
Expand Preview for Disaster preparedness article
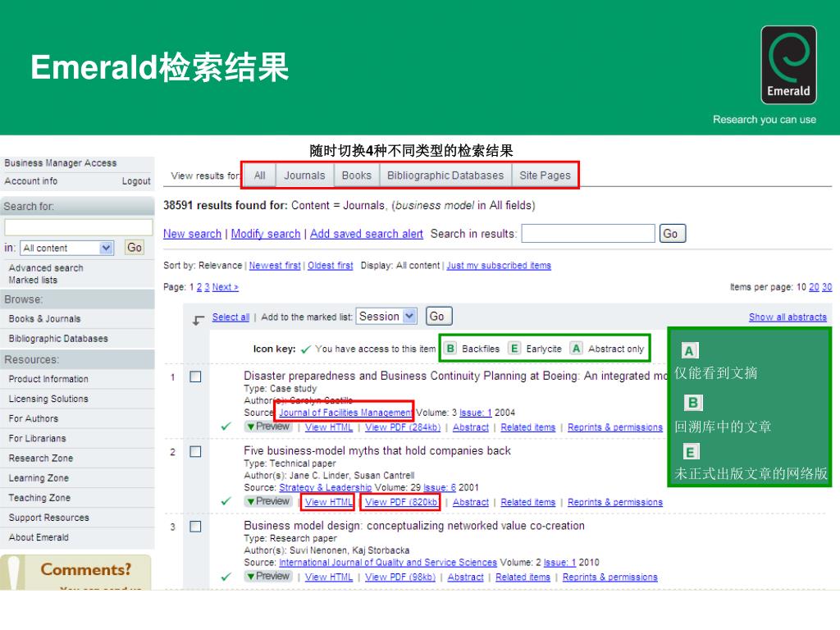point(268,427)
